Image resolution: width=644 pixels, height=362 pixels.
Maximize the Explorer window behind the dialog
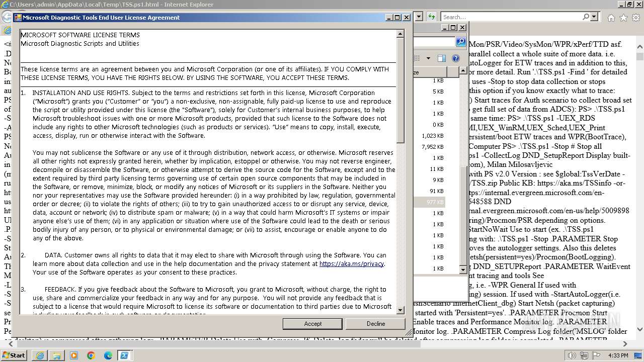[453, 28]
